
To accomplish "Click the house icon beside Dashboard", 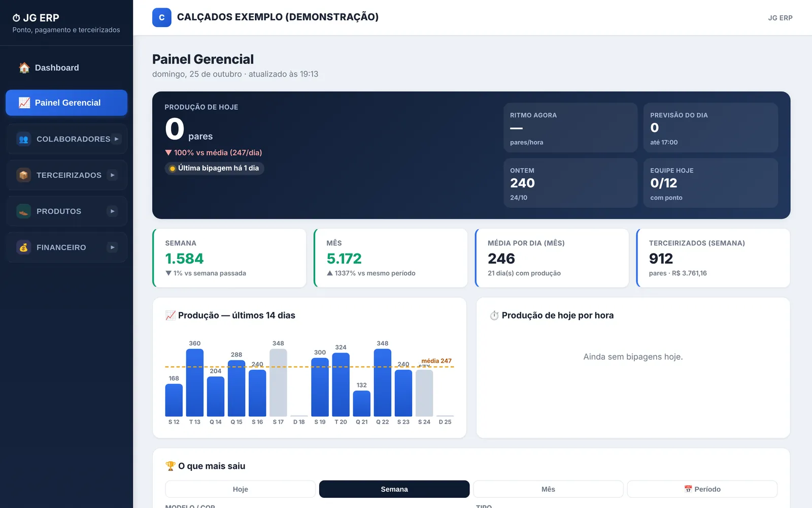I will coord(24,68).
